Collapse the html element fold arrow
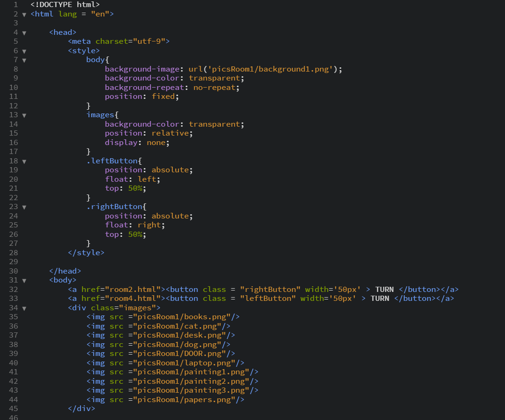Image resolution: width=505 pixels, height=420 pixels. tap(24, 14)
